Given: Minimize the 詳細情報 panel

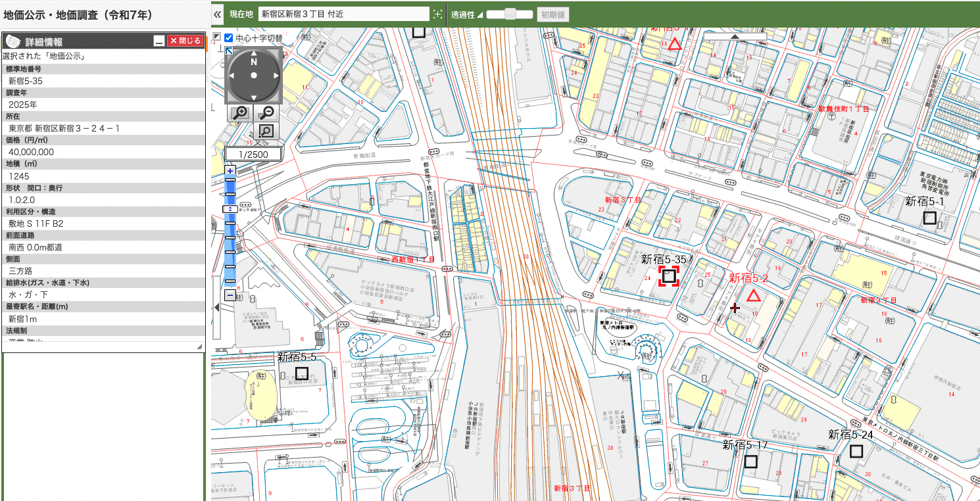Looking at the screenshot, I should [x=159, y=41].
